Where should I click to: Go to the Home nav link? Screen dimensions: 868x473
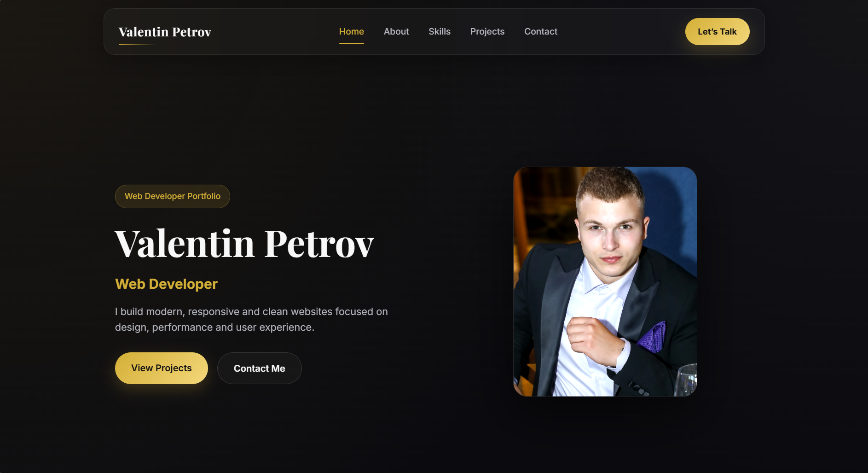(x=352, y=31)
